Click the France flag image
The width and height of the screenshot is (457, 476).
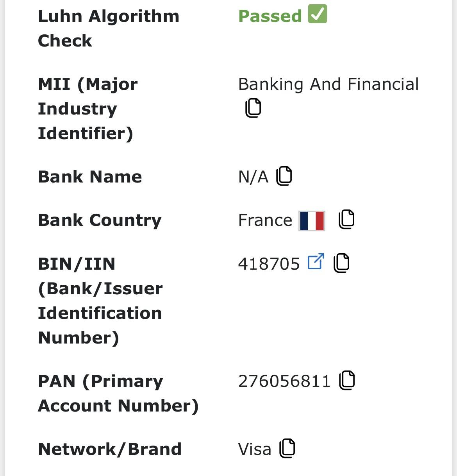312,221
